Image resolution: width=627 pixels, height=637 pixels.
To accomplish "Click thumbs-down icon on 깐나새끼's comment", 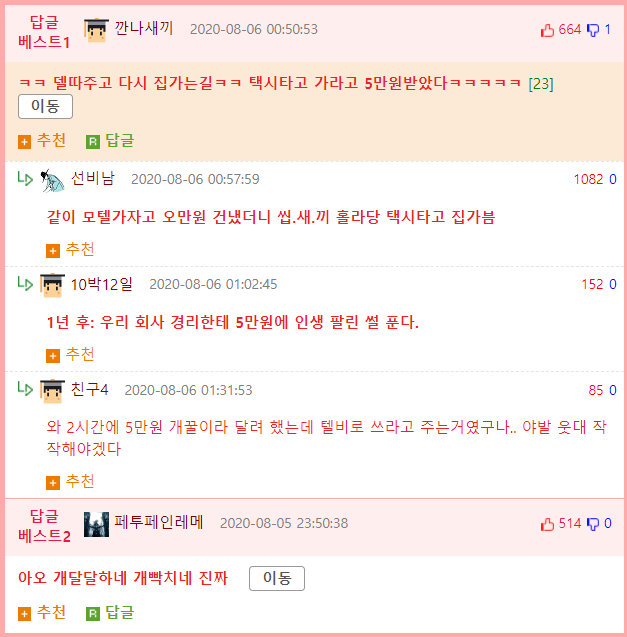I will (x=593, y=30).
